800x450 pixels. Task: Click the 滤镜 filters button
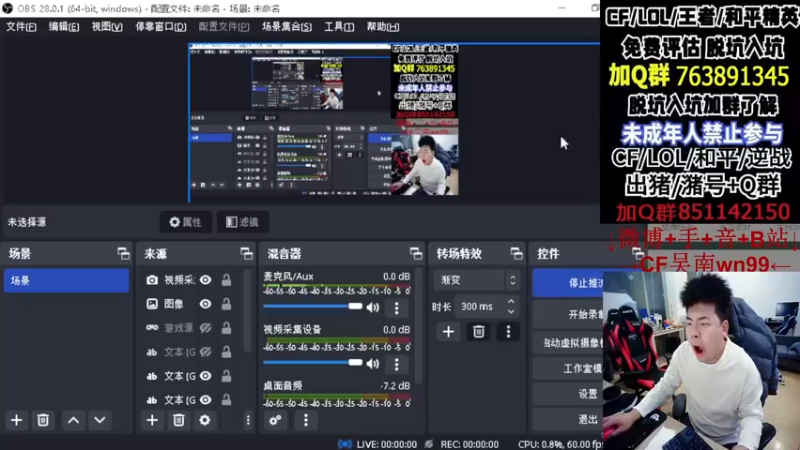point(242,222)
